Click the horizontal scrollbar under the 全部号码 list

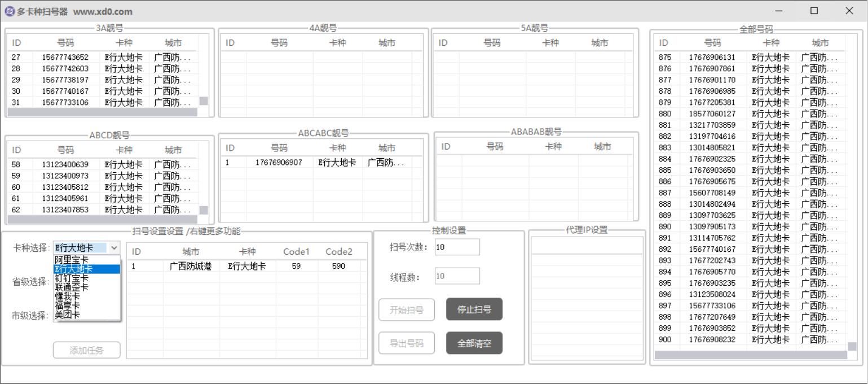(x=751, y=355)
